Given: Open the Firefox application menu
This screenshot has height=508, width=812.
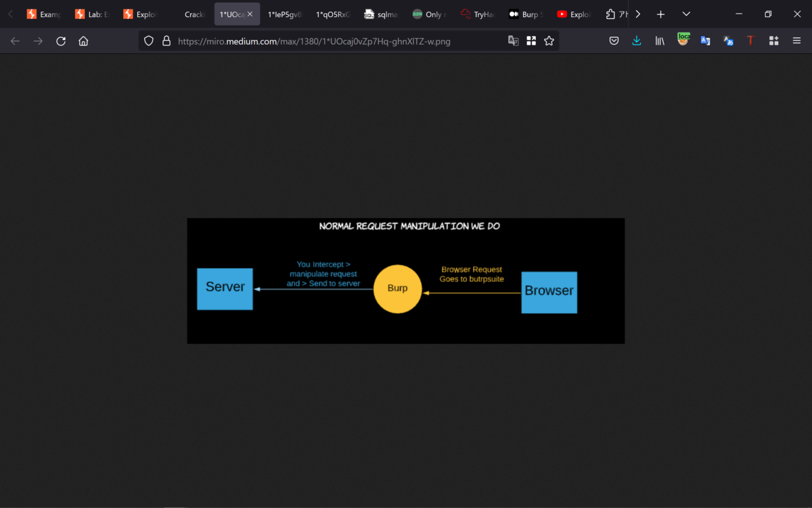Looking at the screenshot, I should [796, 41].
